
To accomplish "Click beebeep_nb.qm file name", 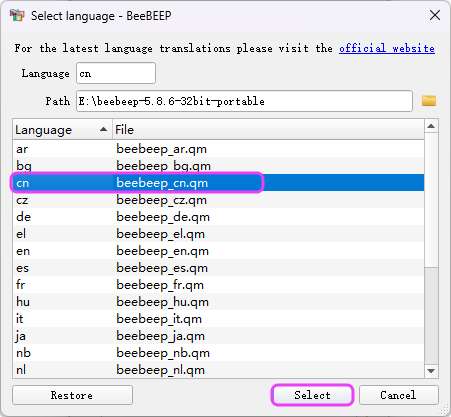I will [x=163, y=353].
